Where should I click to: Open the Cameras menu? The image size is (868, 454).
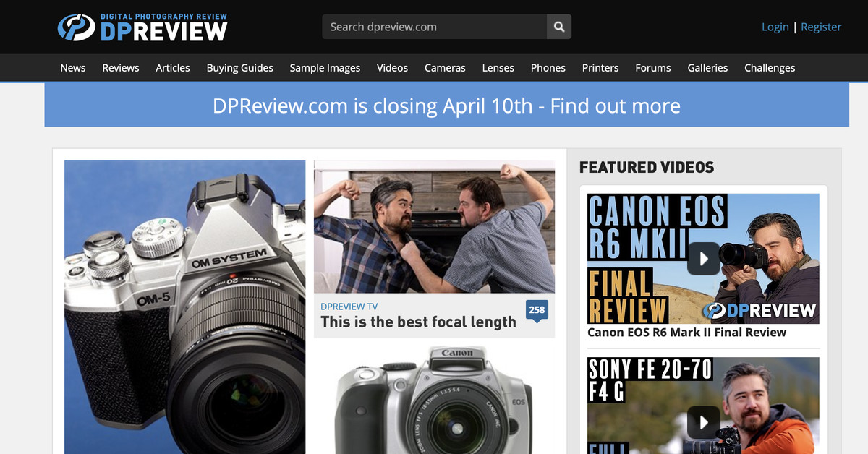[x=445, y=68]
